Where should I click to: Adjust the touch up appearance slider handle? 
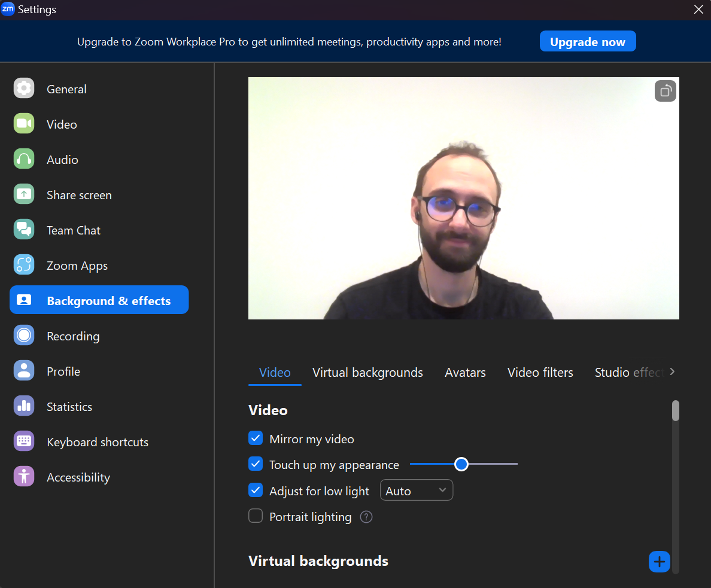[461, 464]
